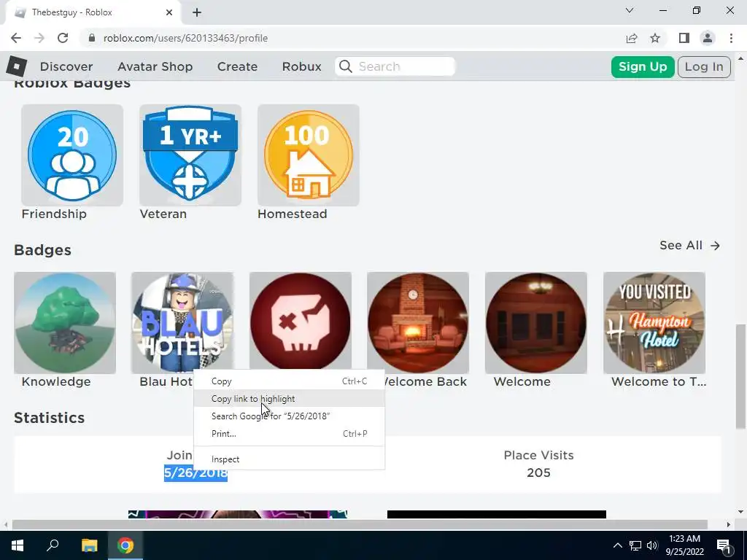Viewport: 747px width, 560px height.
Task: Click scrollbar down arrow
Action: pyautogui.click(x=740, y=513)
